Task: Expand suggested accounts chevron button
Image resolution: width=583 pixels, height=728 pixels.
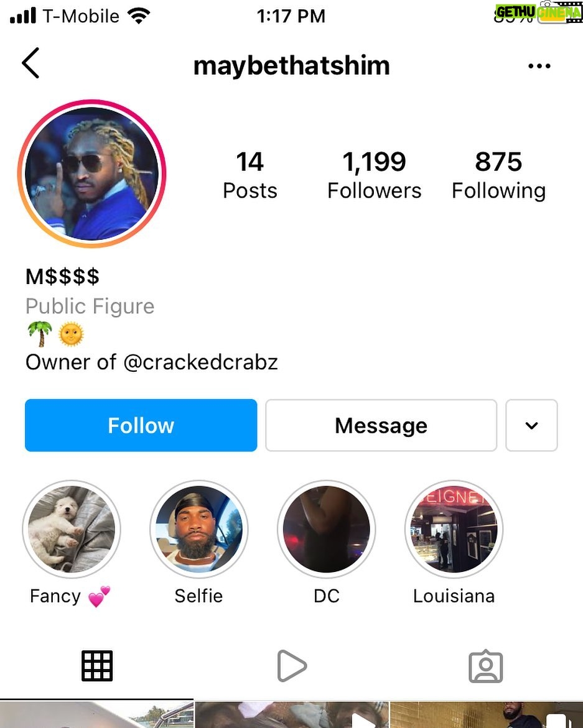Action: click(x=531, y=425)
